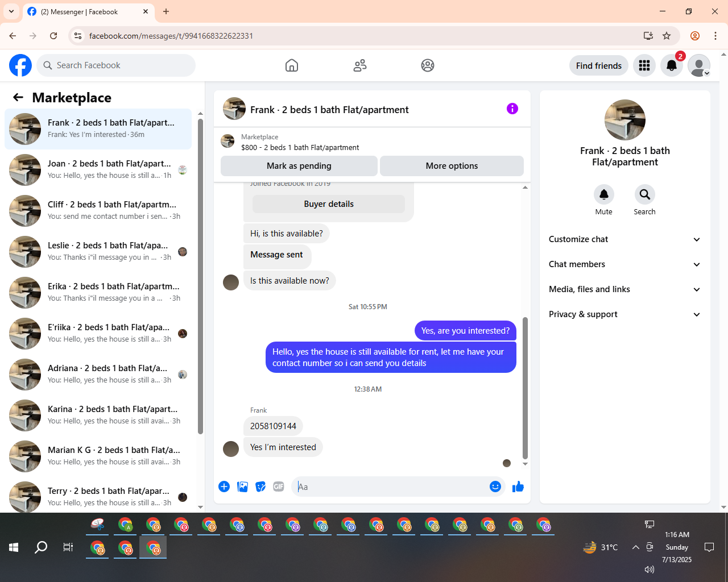Open the $800 Marketplace listing link

(300, 147)
